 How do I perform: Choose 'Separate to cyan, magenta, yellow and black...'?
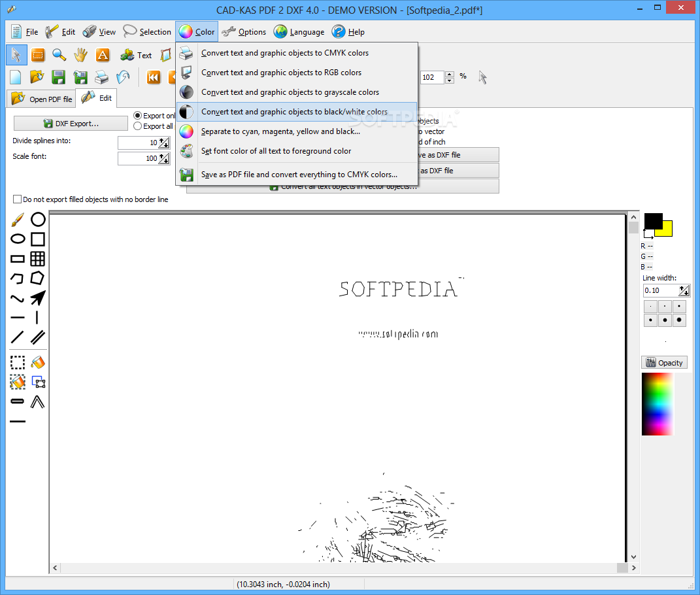tap(297, 131)
